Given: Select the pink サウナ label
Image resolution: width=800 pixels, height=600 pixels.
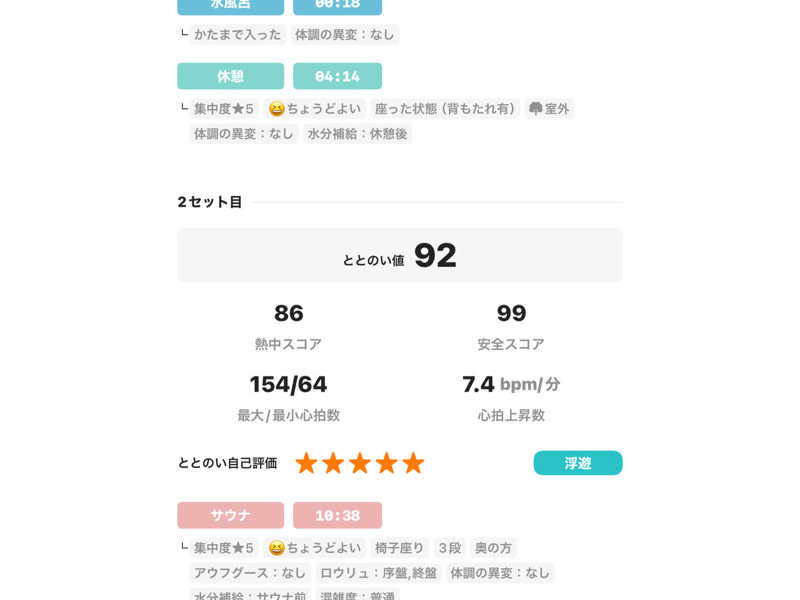Looking at the screenshot, I should click(x=230, y=515).
